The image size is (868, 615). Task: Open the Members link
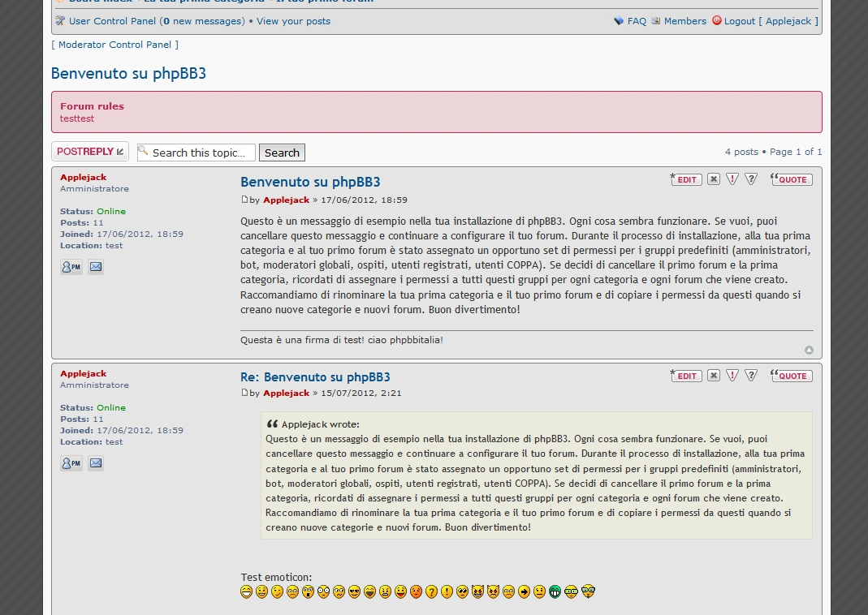(684, 21)
